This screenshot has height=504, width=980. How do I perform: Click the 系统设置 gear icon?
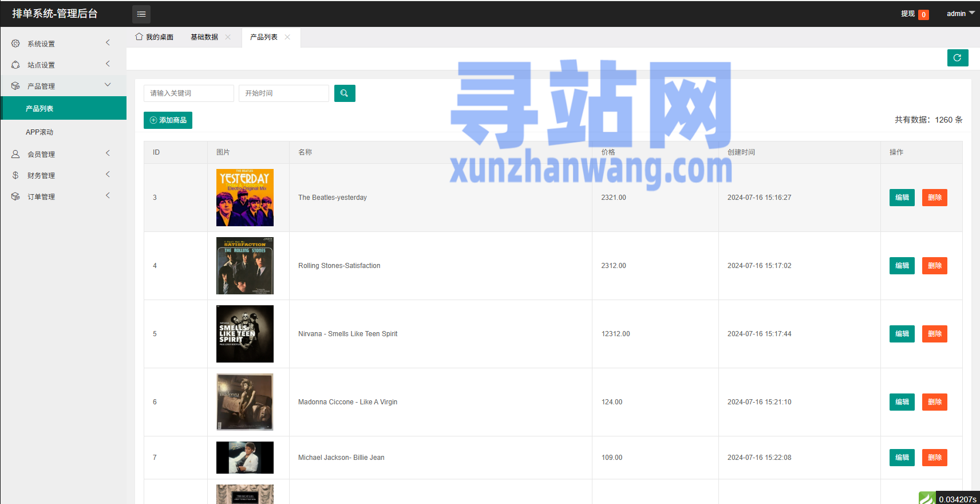point(15,44)
